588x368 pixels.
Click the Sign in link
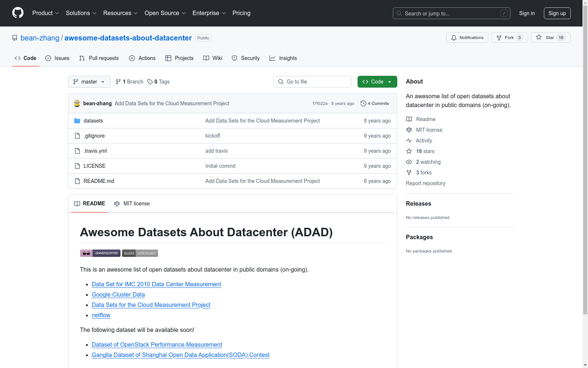click(527, 13)
